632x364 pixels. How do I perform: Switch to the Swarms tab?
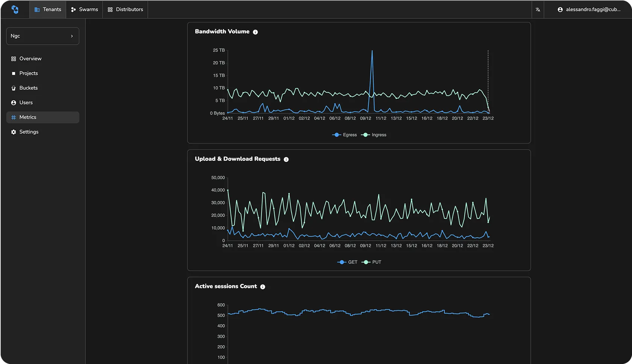84,9
